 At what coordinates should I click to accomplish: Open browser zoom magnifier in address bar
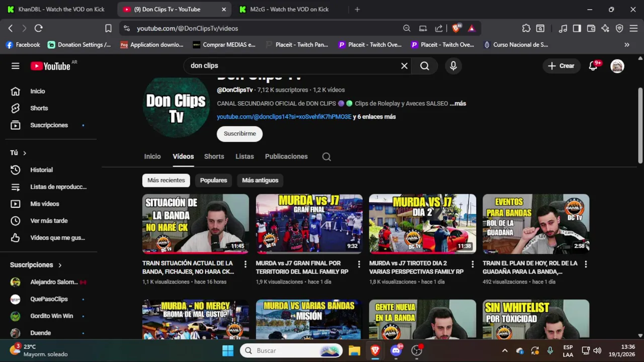pyautogui.click(x=407, y=29)
